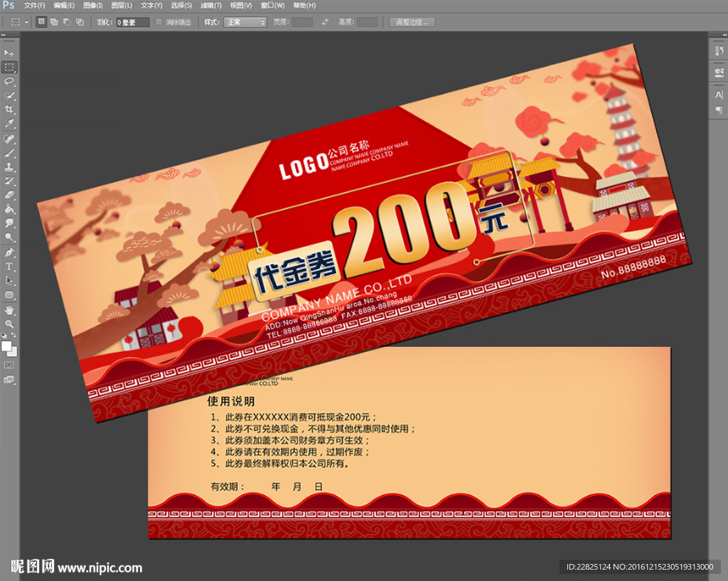Viewport: 728px width, 581px height.
Task: Set the background color swatch
Action: [13, 353]
